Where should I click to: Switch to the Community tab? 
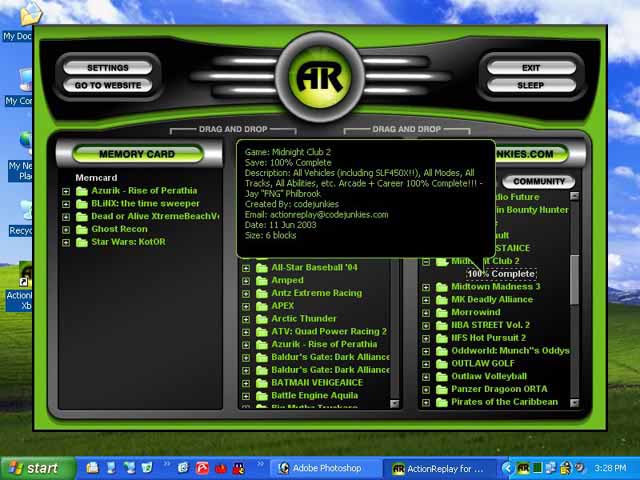coord(538,181)
